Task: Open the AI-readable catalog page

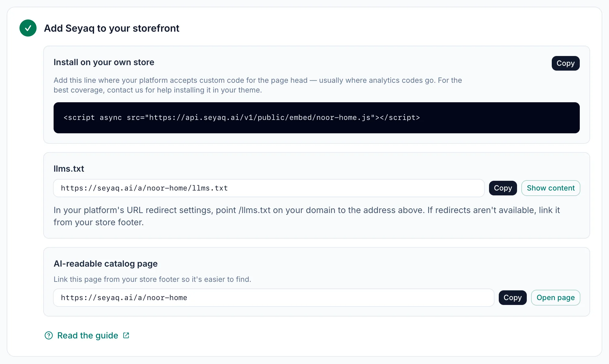Action: coord(555,298)
